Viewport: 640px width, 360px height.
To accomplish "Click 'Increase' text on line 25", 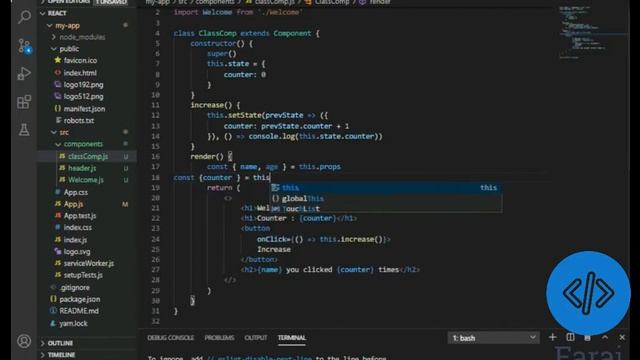I will (x=274, y=249).
